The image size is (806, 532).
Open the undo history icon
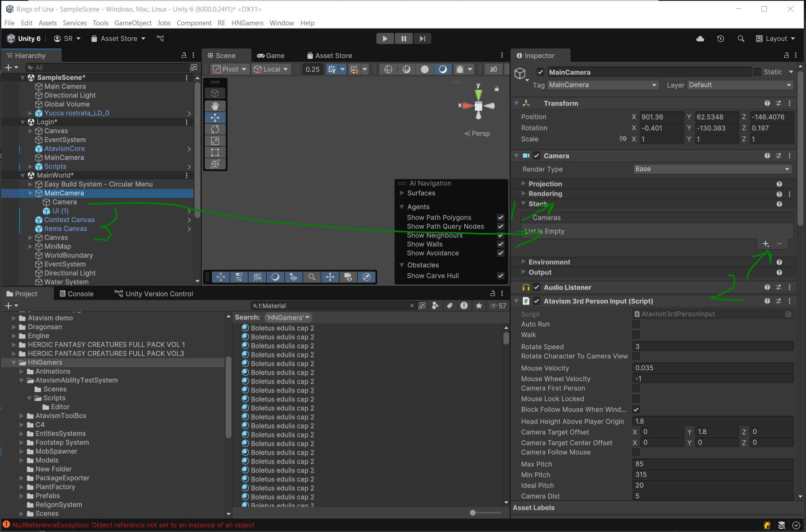(x=721, y=39)
